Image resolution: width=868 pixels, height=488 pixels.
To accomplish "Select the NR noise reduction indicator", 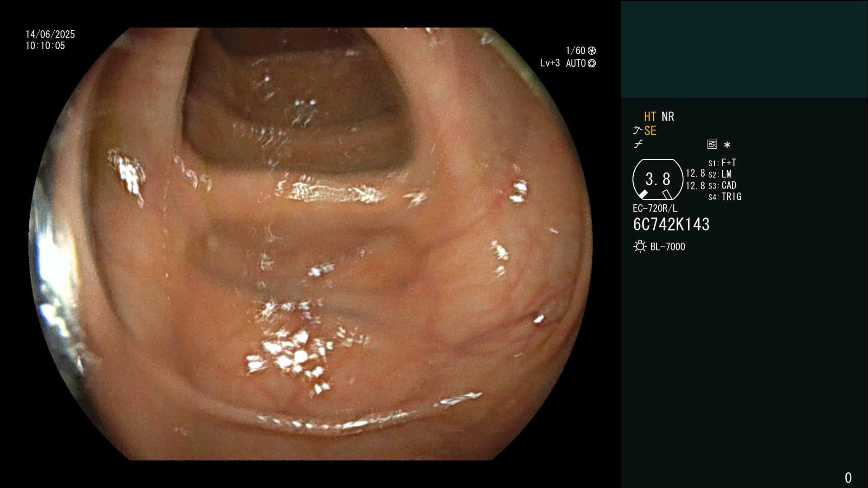I will click(668, 117).
